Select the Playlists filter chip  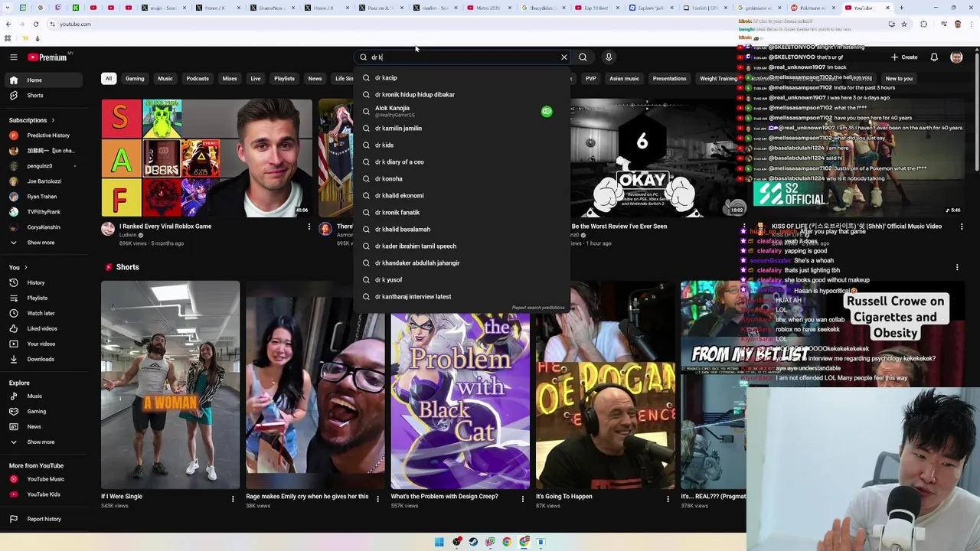point(284,79)
